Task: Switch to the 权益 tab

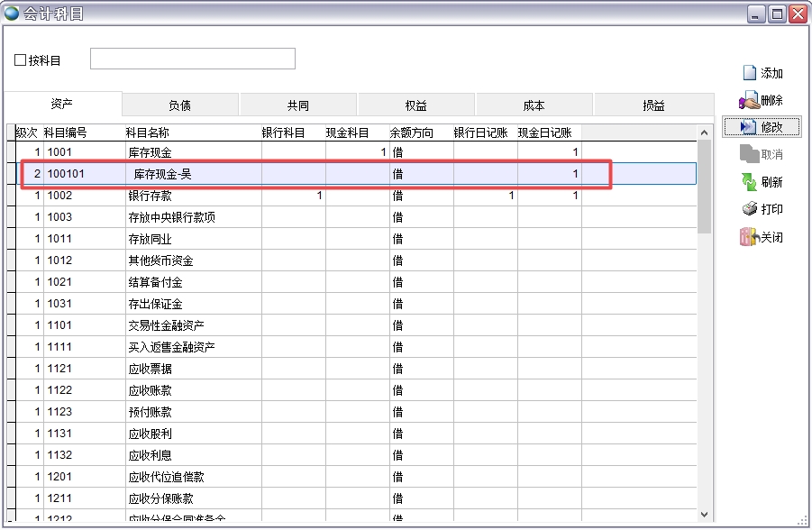Action: pyautogui.click(x=416, y=105)
